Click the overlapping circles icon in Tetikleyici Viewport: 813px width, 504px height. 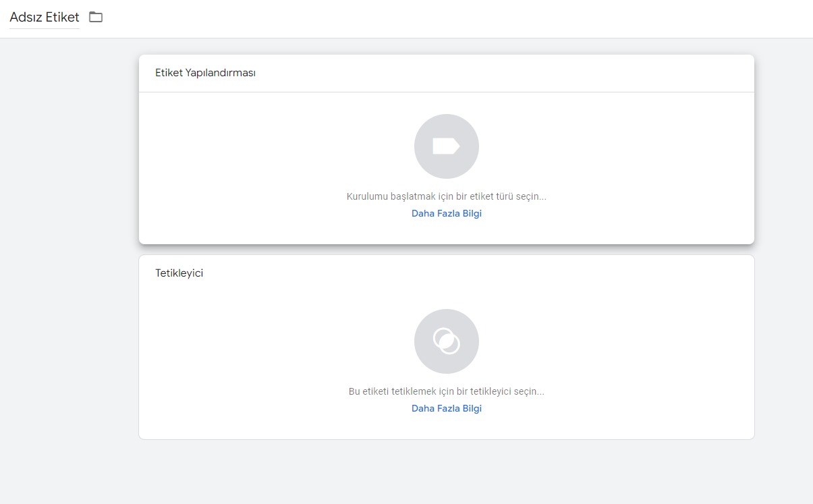tap(446, 341)
